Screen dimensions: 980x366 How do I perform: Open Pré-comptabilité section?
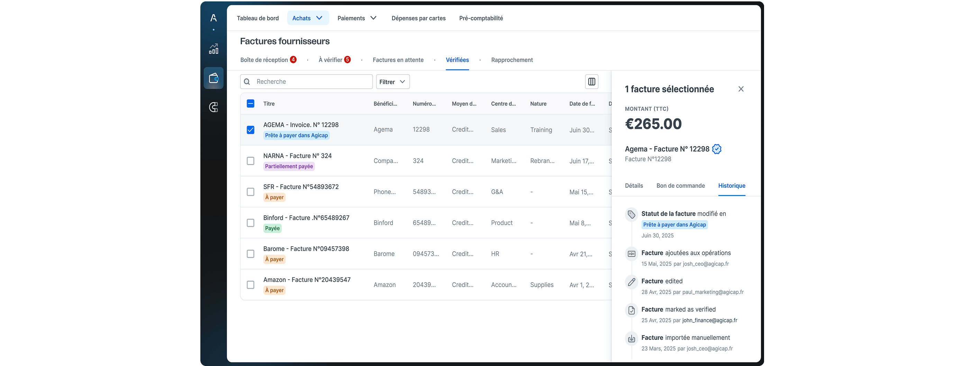[481, 18]
